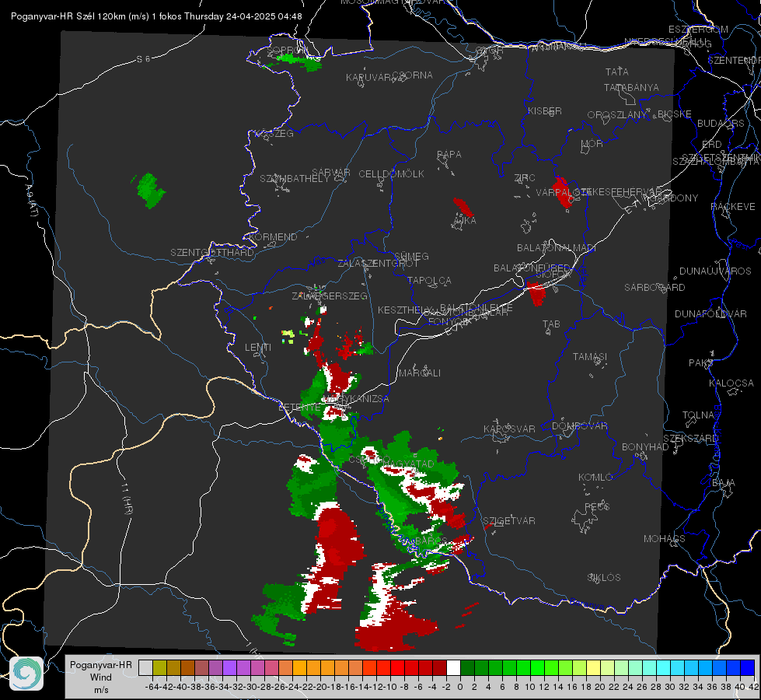
Task: Pick the legend swatch between -24 and -22
Action: (x=299, y=668)
